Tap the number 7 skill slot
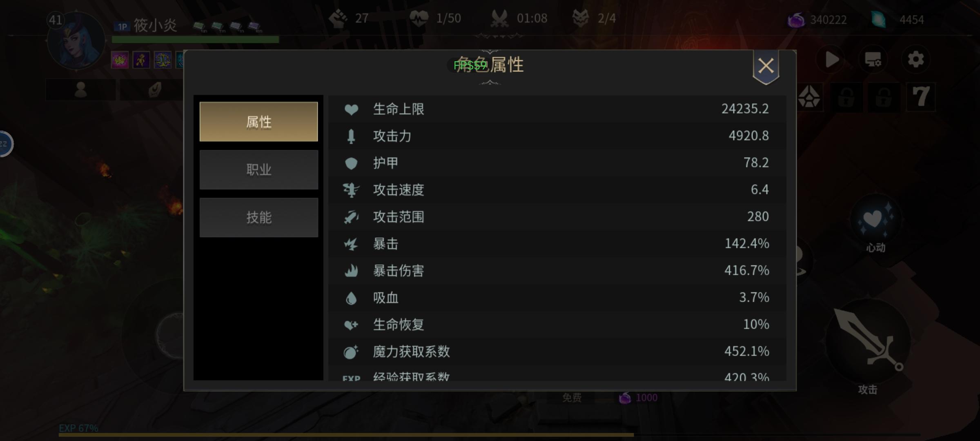980x441 pixels. tap(921, 97)
